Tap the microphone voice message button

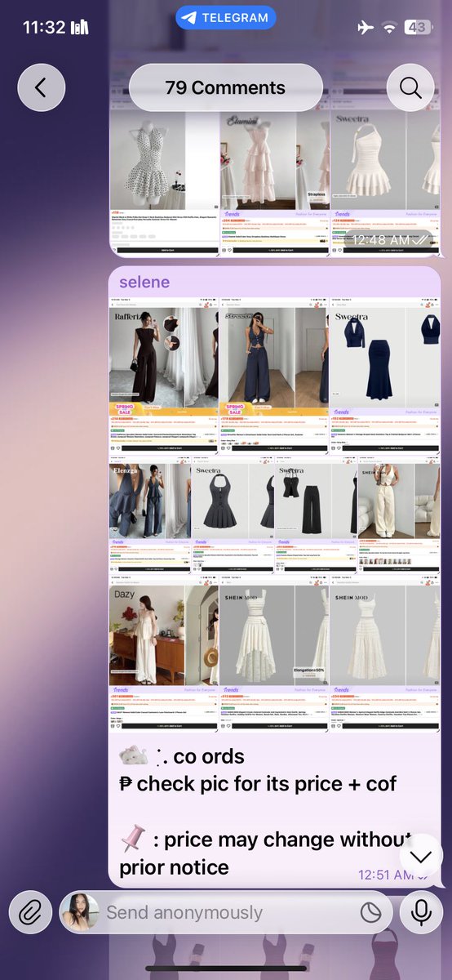[421, 911]
